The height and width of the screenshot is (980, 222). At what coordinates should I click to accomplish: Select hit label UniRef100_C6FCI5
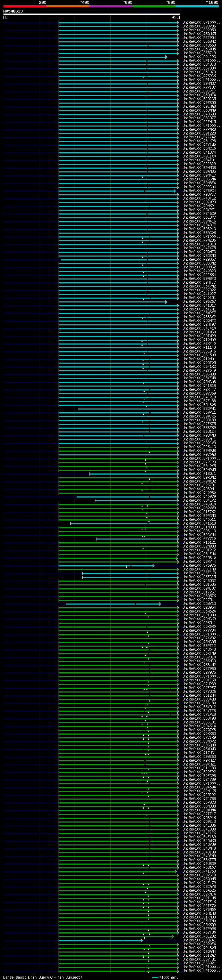[x=199, y=577]
